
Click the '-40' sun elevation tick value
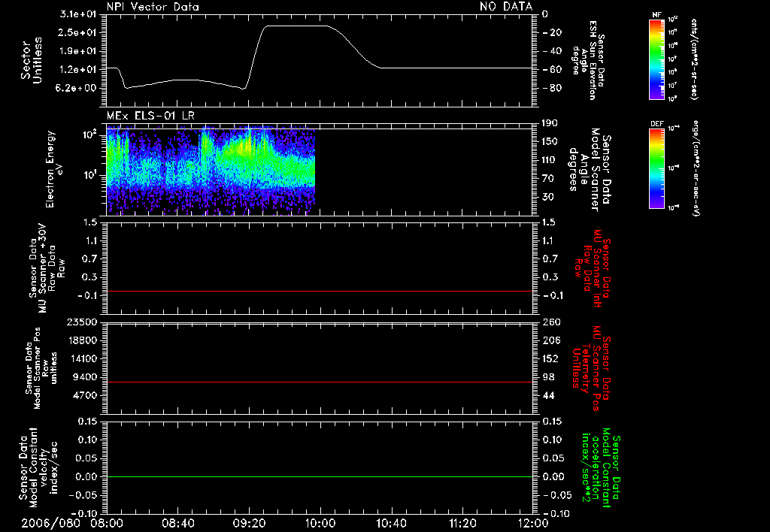coord(551,51)
